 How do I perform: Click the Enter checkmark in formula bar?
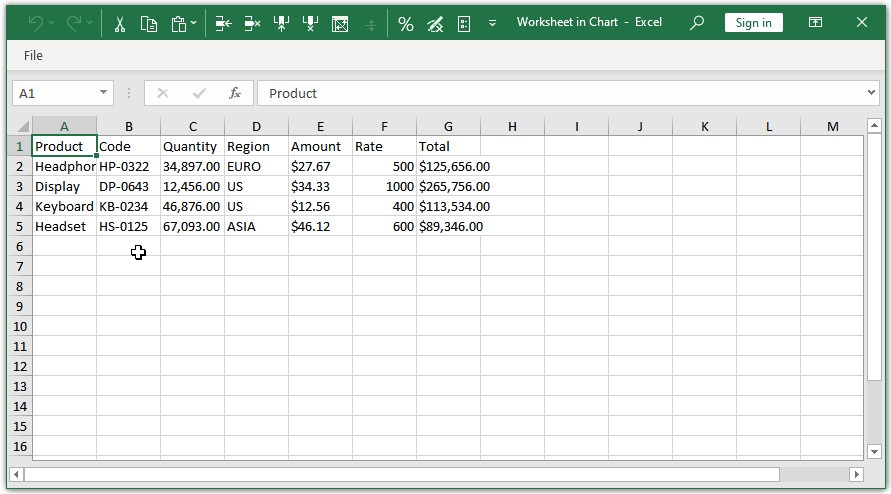point(199,93)
